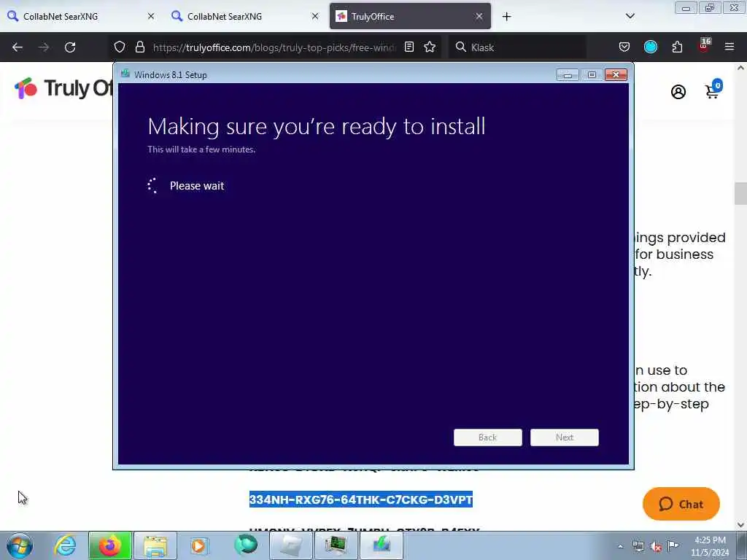Open the Windows Start orb

pyautogui.click(x=20, y=545)
